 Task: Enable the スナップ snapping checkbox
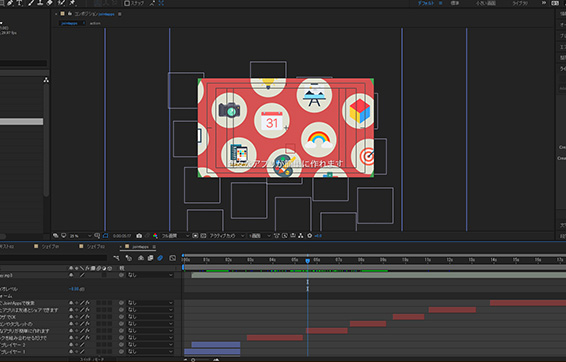[127, 3]
